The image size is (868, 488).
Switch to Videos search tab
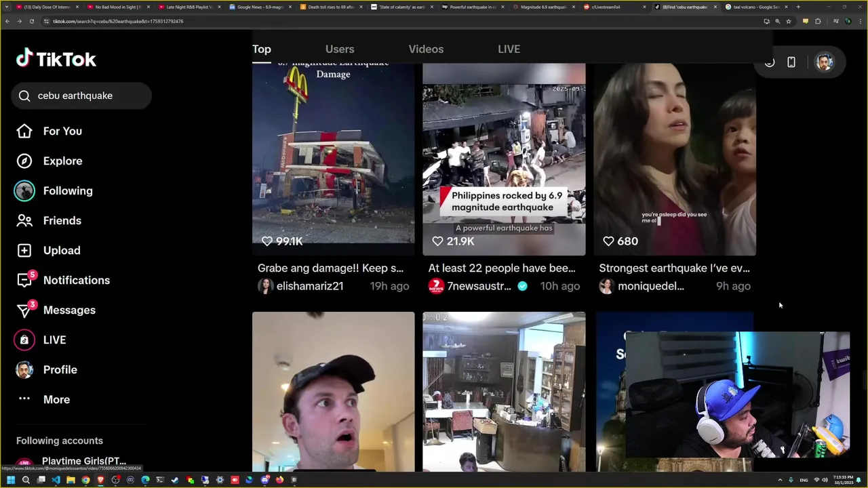tap(426, 49)
